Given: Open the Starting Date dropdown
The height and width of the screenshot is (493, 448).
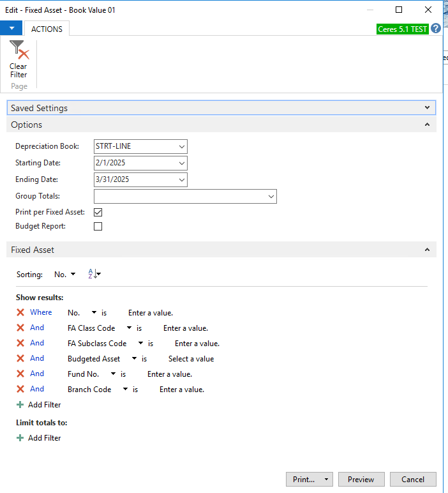Looking at the screenshot, I should [x=182, y=163].
